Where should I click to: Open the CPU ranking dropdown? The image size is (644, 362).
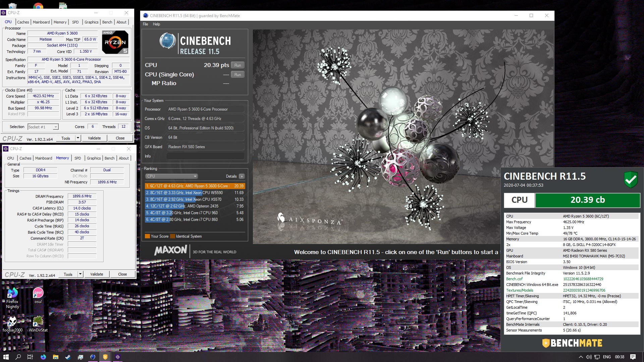coord(171,176)
